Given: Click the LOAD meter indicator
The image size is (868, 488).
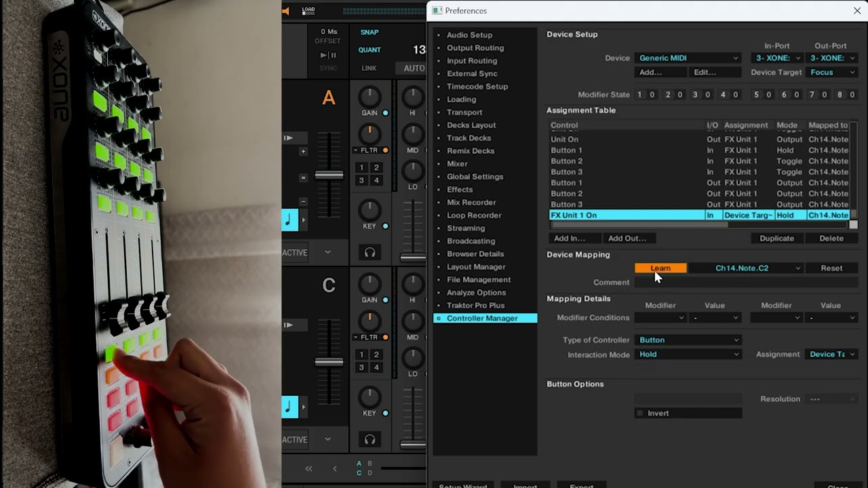Looking at the screenshot, I should coord(309,11).
